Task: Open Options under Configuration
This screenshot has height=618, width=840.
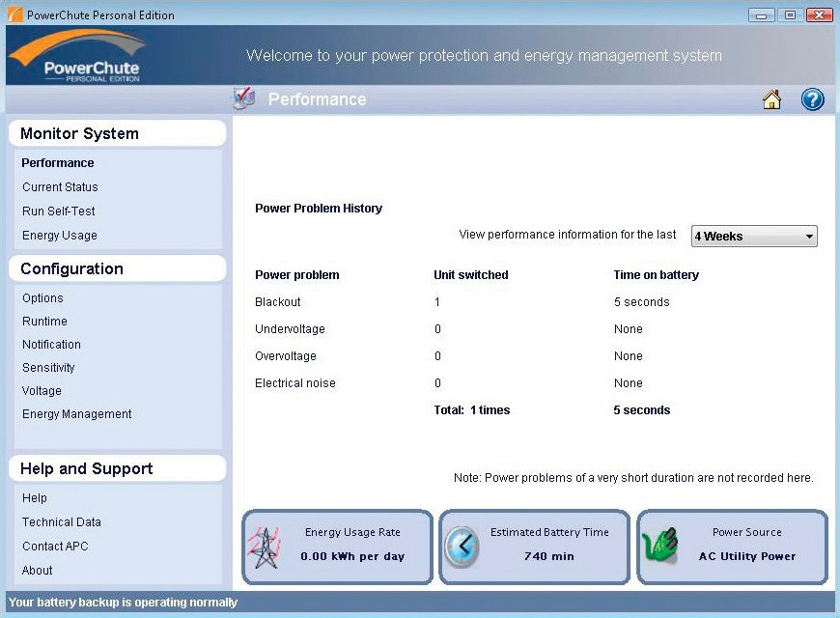Action: pos(42,298)
